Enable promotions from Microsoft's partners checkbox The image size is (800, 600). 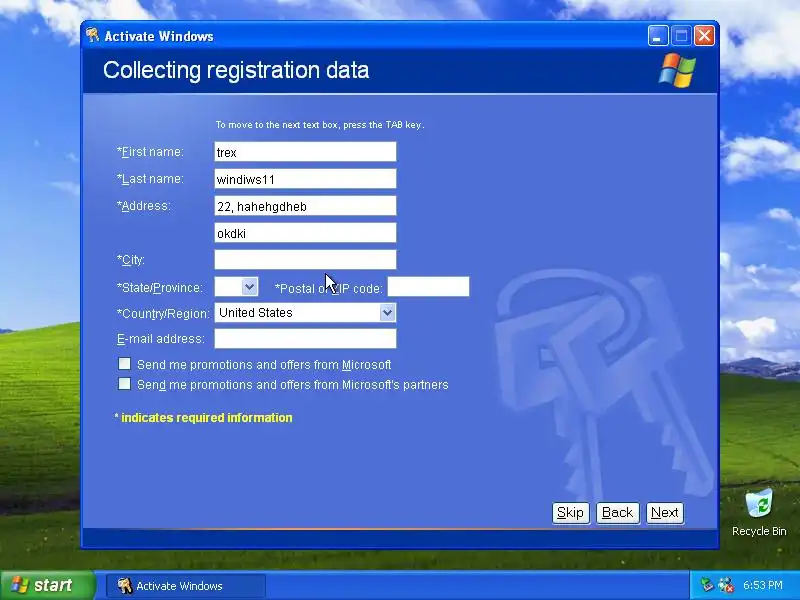[x=124, y=384]
